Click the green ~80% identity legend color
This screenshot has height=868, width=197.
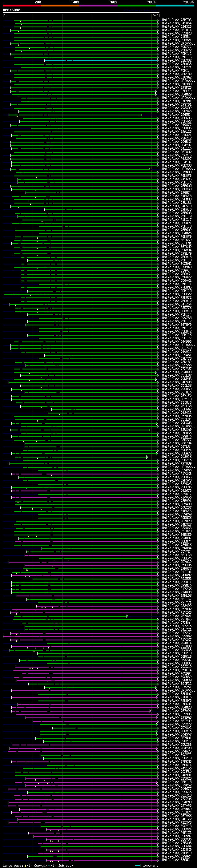(x=136, y=6)
